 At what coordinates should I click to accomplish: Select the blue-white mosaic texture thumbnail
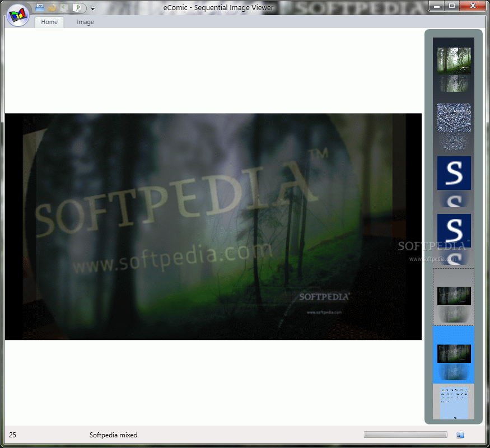pyautogui.click(x=454, y=118)
